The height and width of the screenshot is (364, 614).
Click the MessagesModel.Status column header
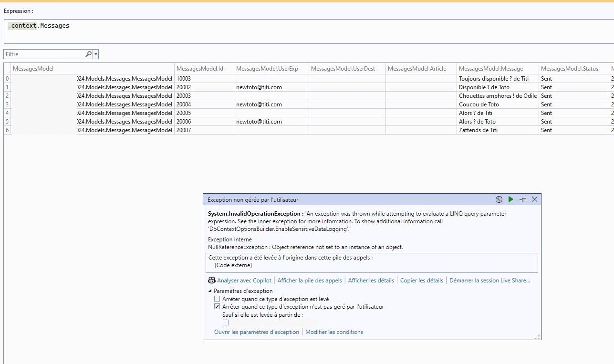(x=569, y=69)
